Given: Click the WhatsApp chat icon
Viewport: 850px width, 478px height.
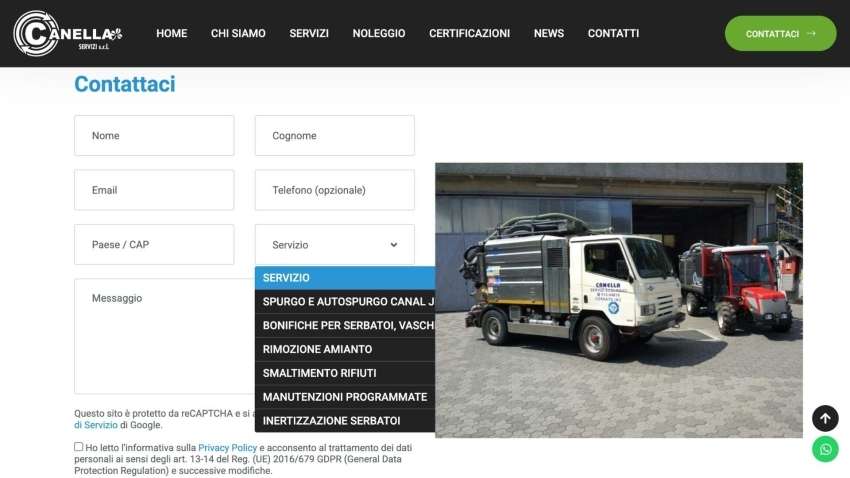Looking at the screenshot, I should [825, 449].
